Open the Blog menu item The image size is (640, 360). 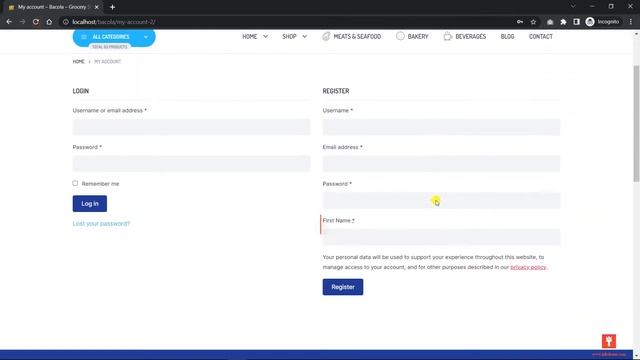coord(507,37)
